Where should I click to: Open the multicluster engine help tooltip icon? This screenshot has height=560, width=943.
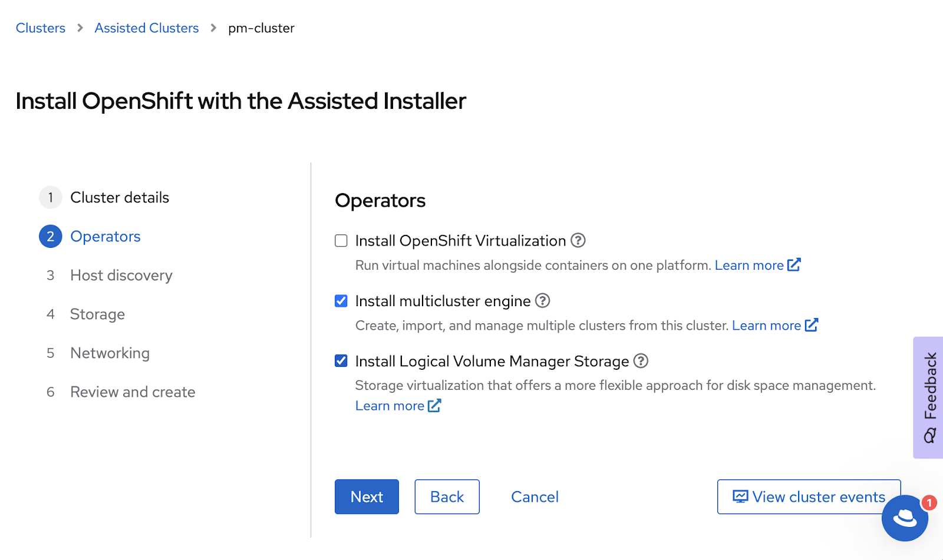[x=543, y=301]
